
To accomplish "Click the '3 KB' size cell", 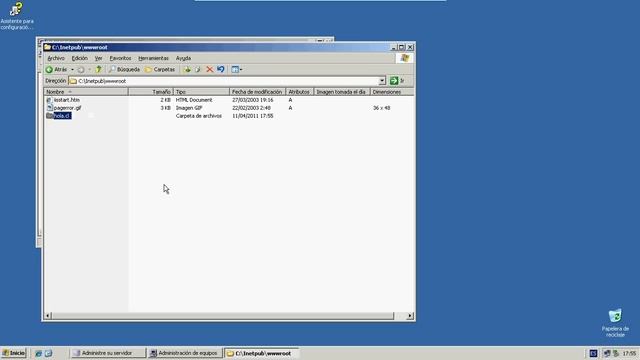I will pos(165,108).
